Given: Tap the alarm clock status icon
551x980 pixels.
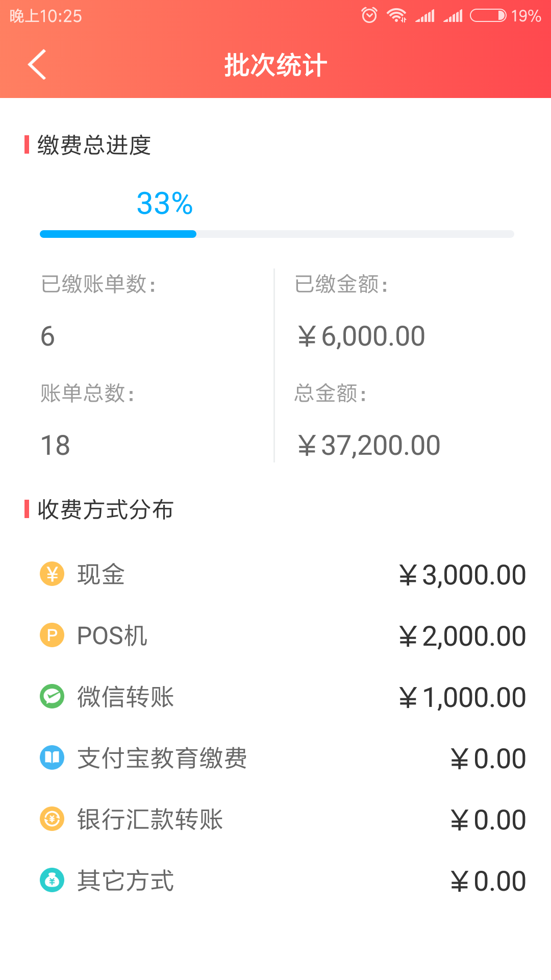Looking at the screenshot, I should [x=369, y=16].
